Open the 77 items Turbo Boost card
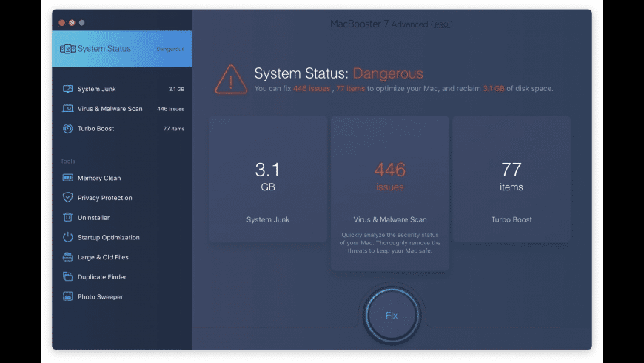644x363 pixels. coord(511,179)
